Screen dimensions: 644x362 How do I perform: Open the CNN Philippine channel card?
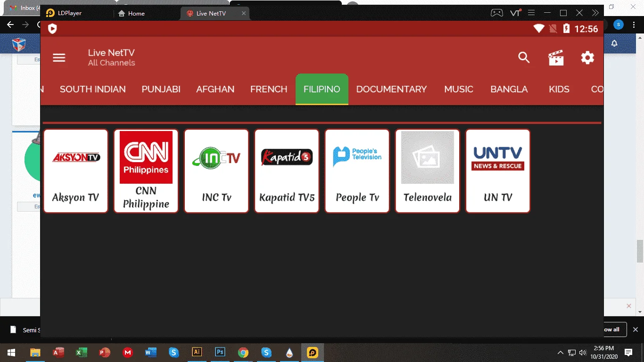coord(146,171)
